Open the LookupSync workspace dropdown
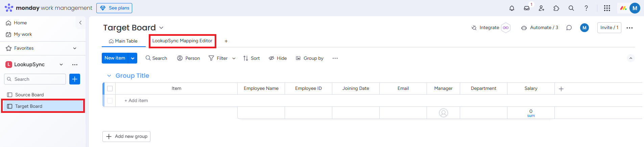This screenshot has height=147, width=644. point(61,65)
